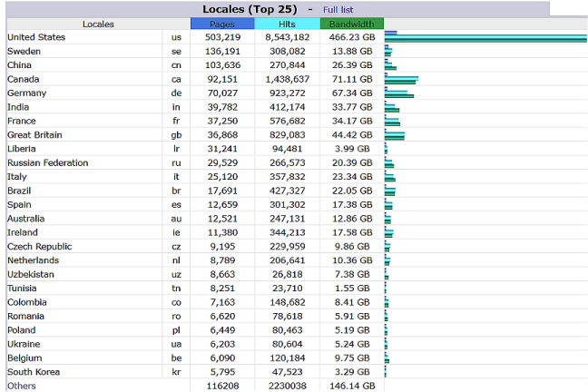Screen dimensions: 588x392
Task: Select the Brazil locale name
Action: point(19,191)
